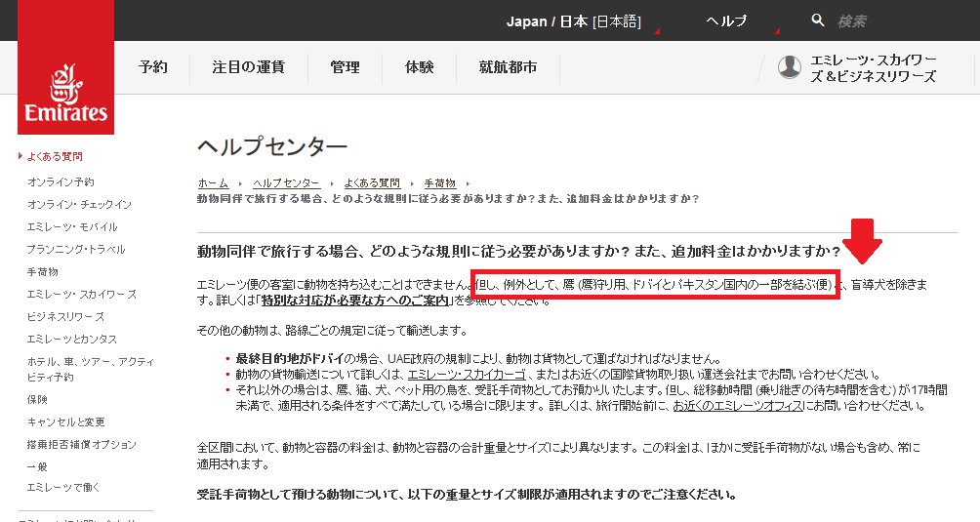This screenshot has height=522, width=980.
Task: Open ビジネスリワーズ sidebar link
Action: pos(65,316)
